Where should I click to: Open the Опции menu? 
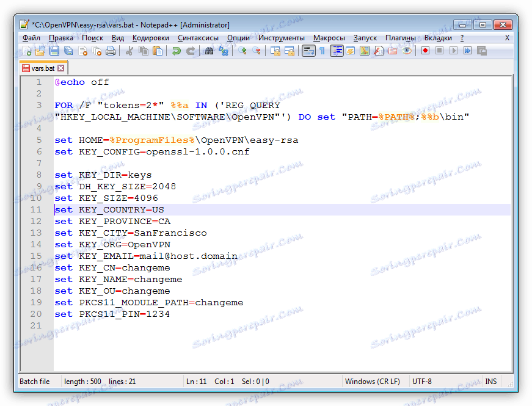(239, 38)
